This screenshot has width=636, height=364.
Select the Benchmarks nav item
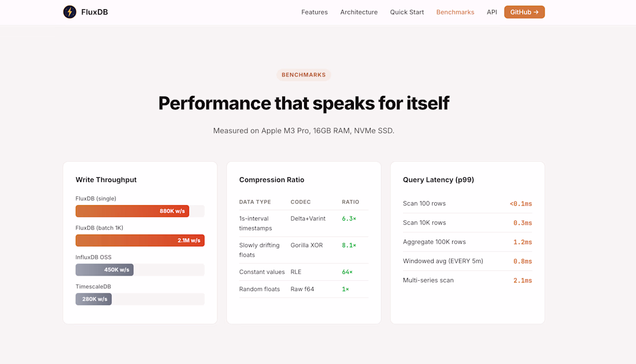455,12
